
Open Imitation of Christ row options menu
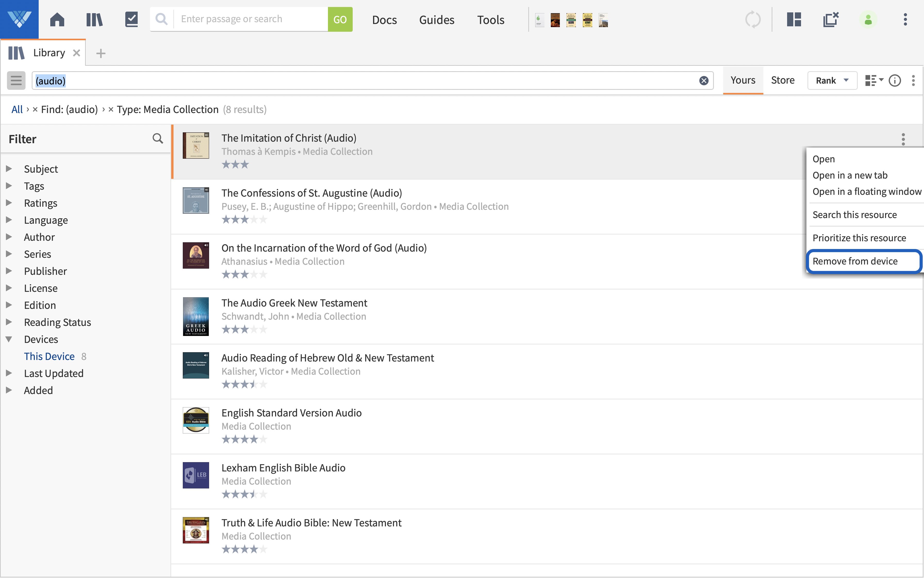[903, 139]
